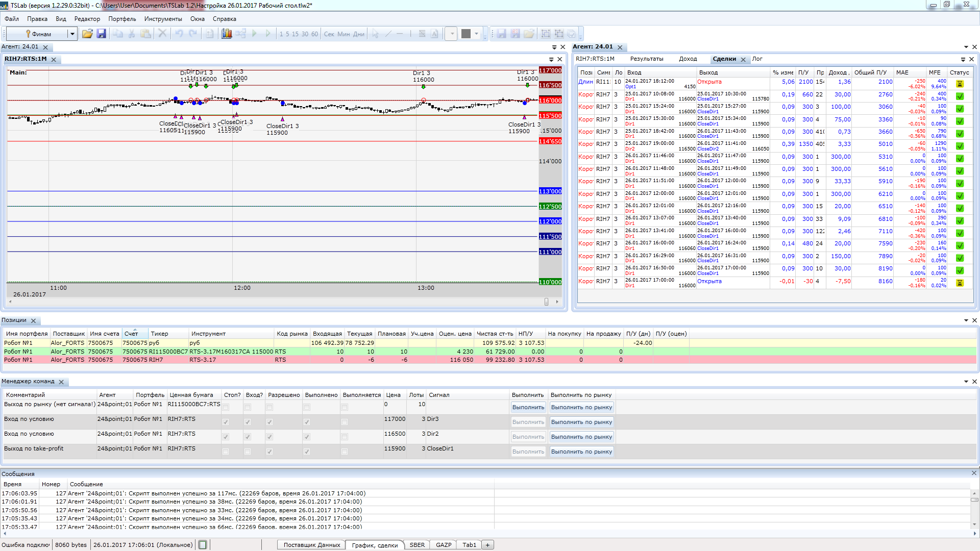Click the status bar square icon
Image resolution: width=980 pixels, height=551 pixels.
(203, 545)
